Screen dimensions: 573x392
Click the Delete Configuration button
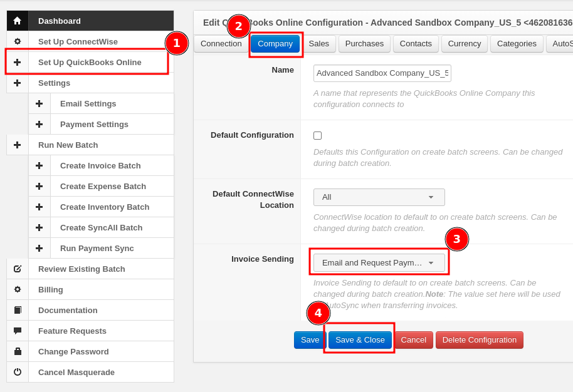(x=480, y=340)
